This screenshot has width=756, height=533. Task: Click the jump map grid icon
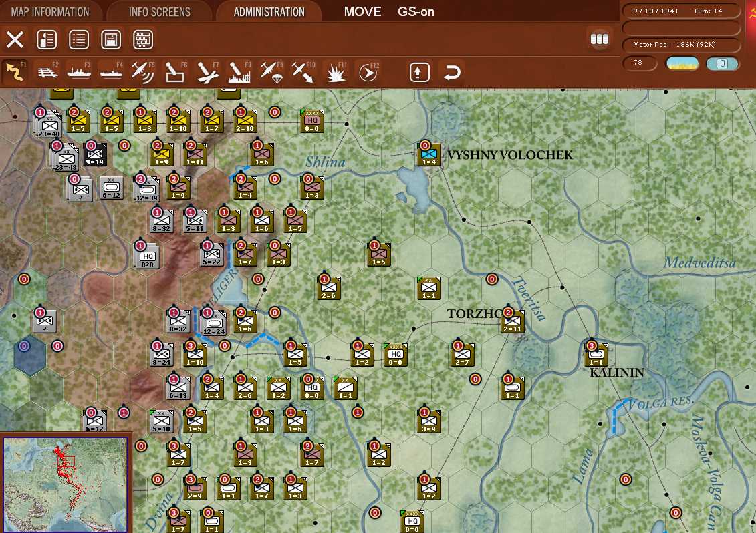(142, 39)
